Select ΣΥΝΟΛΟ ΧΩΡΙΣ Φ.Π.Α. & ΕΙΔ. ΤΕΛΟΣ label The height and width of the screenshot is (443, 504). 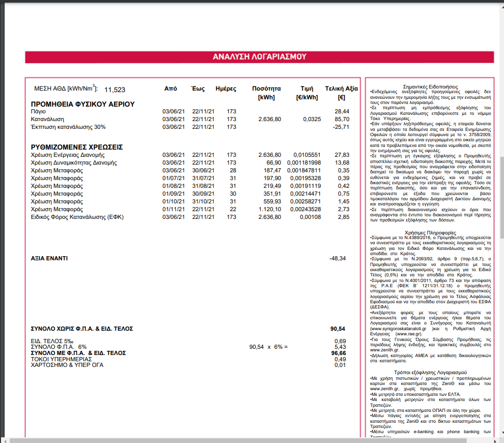point(82,329)
